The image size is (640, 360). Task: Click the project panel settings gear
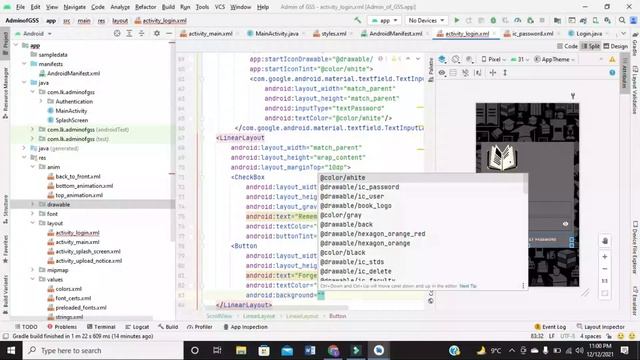click(157, 33)
